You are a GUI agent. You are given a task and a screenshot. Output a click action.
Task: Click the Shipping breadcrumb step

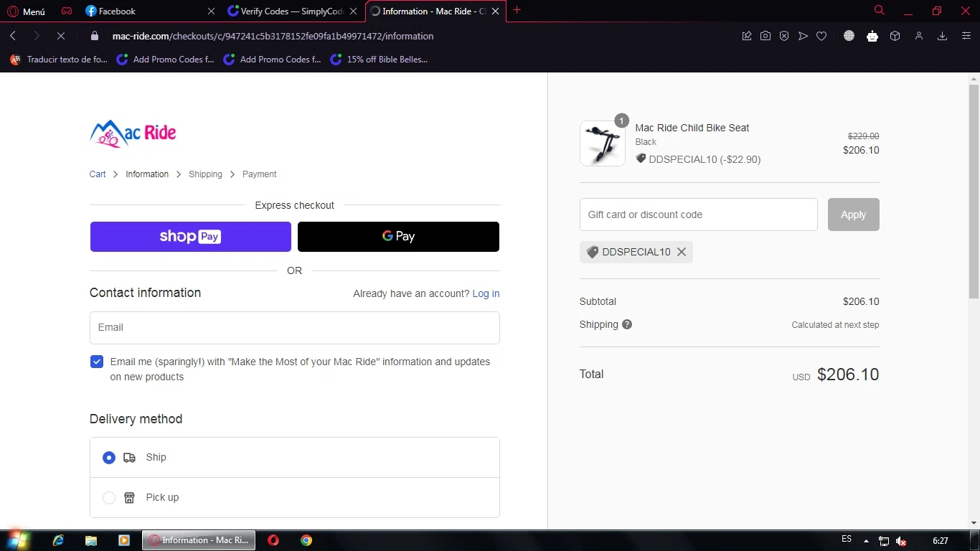(205, 174)
